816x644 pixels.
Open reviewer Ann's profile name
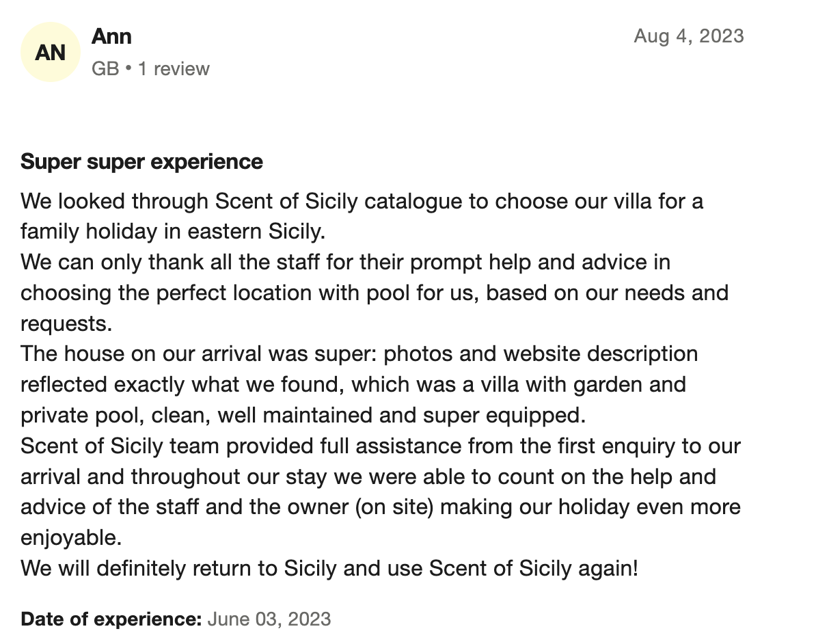tap(111, 36)
